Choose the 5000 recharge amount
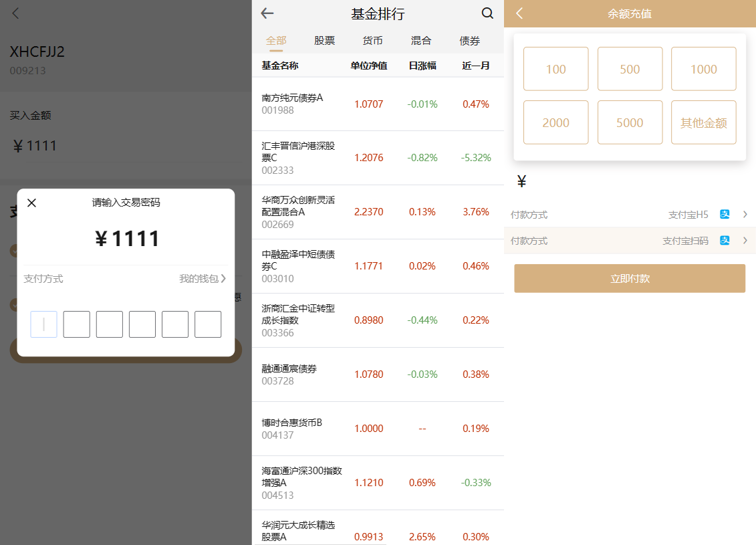756x545 pixels. click(x=630, y=122)
